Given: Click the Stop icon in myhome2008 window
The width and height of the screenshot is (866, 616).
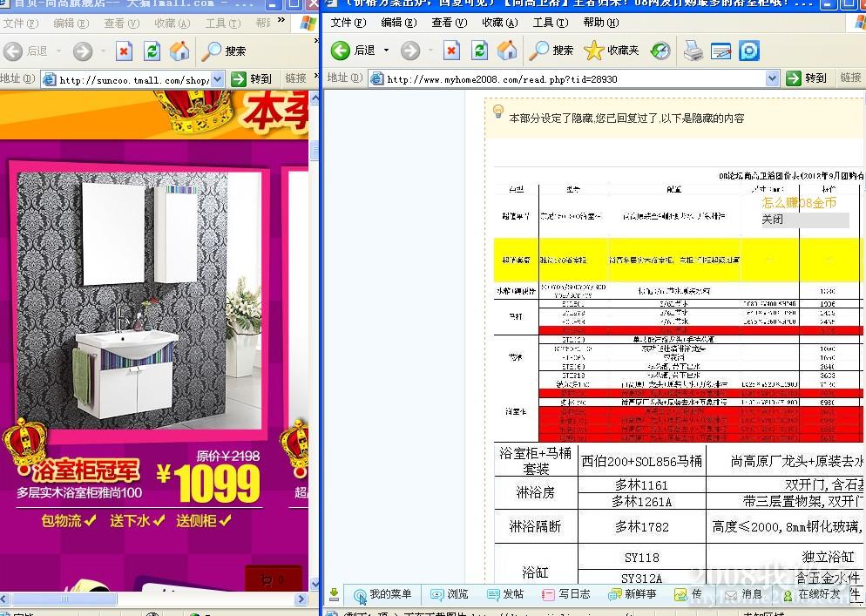Looking at the screenshot, I should 451,51.
